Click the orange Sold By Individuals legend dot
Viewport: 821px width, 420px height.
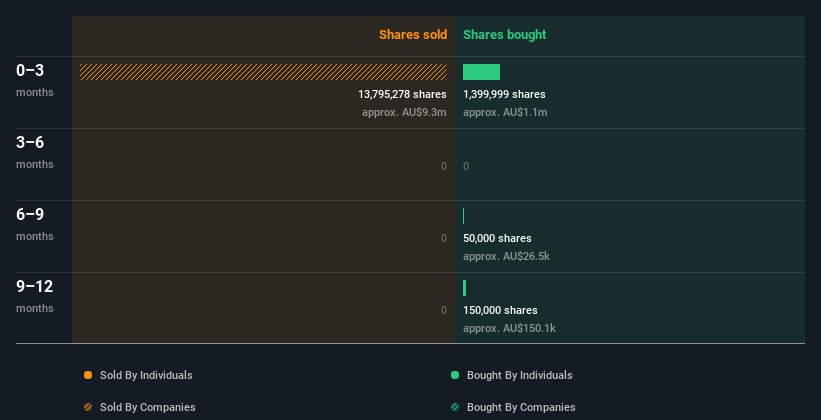pos(88,375)
